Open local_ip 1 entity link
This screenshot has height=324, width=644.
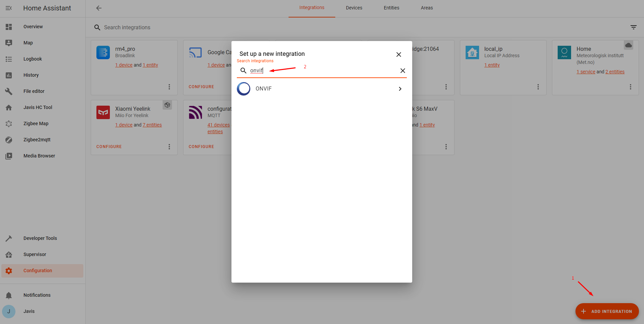coord(492,65)
